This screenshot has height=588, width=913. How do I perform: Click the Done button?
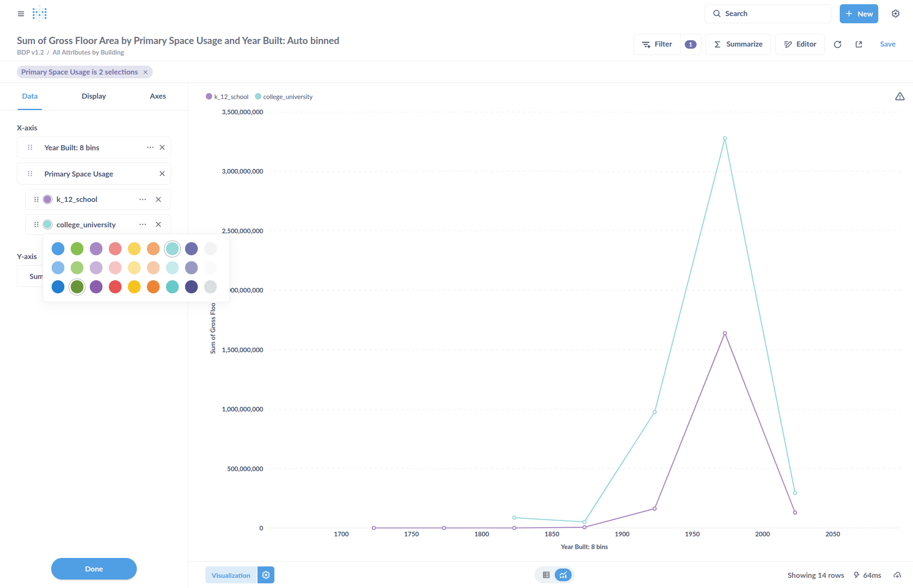pyautogui.click(x=94, y=569)
